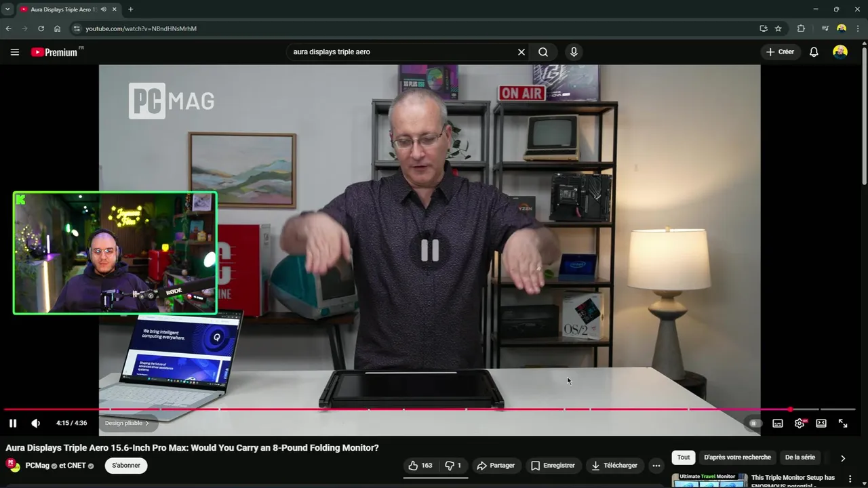This screenshot has height=488, width=868.
Task: Share the video with Partager
Action: click(x=495, y=466)
